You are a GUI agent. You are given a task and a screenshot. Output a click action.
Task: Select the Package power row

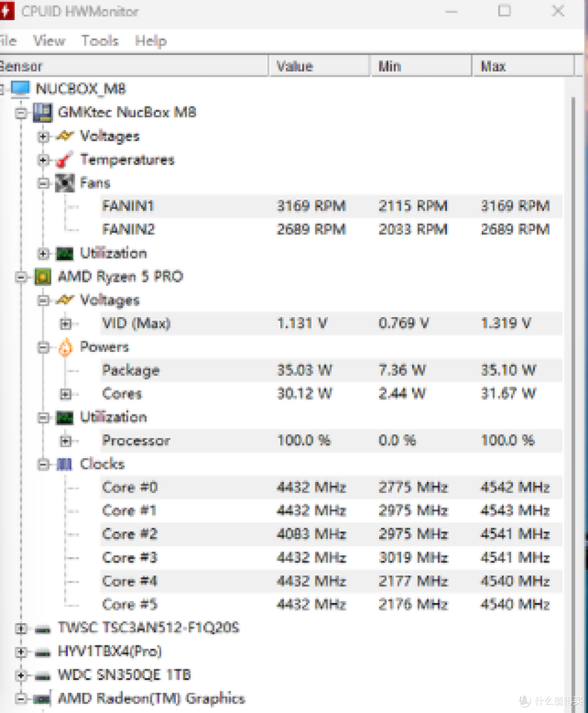point(332,370)
